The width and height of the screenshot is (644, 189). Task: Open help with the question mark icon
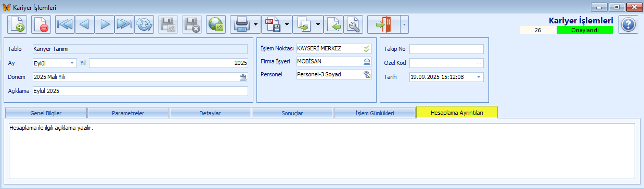(x=628, y=24)
